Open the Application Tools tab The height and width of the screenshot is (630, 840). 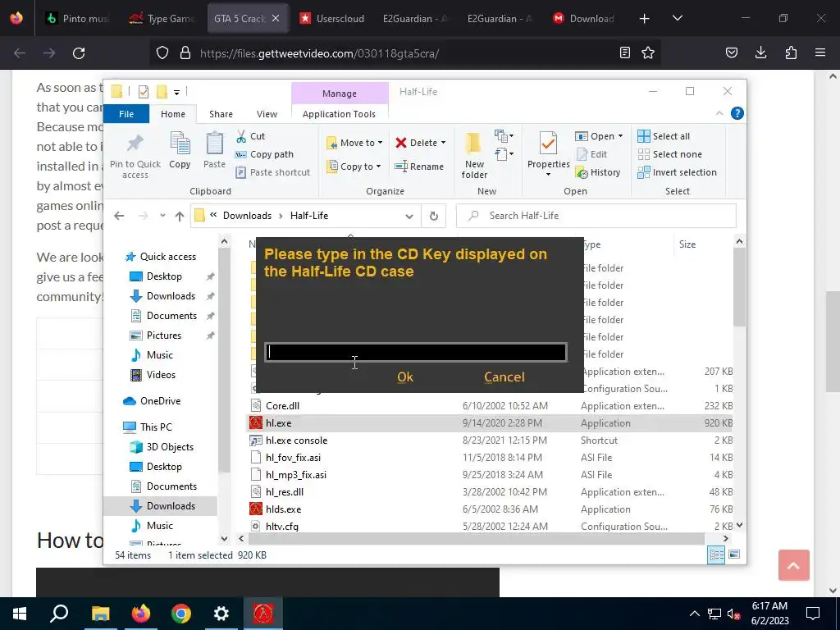point(339,113)
